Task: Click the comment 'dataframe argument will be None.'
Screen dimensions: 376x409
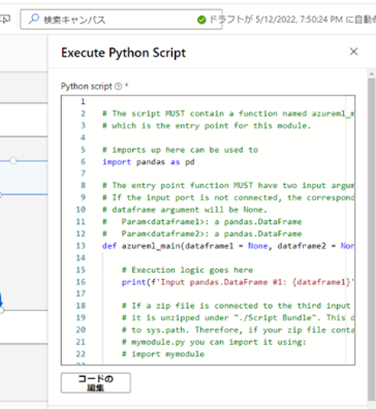Action: (185, 210)
